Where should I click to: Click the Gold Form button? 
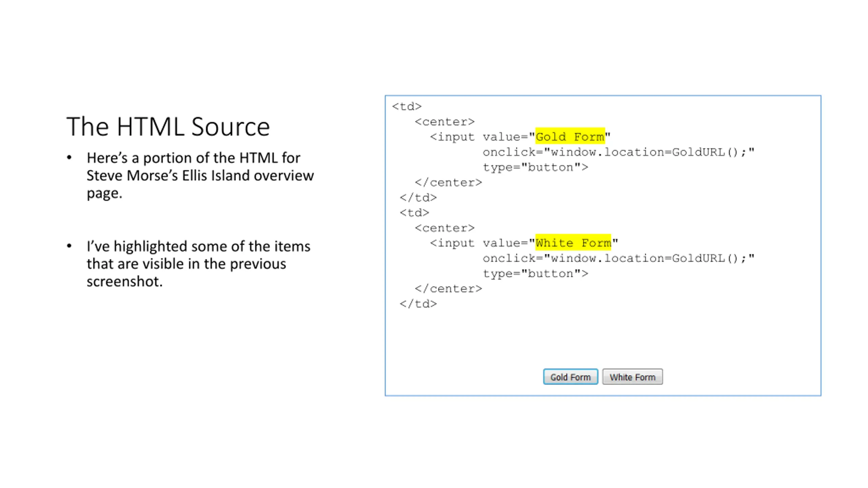click(x=570, y=377)
